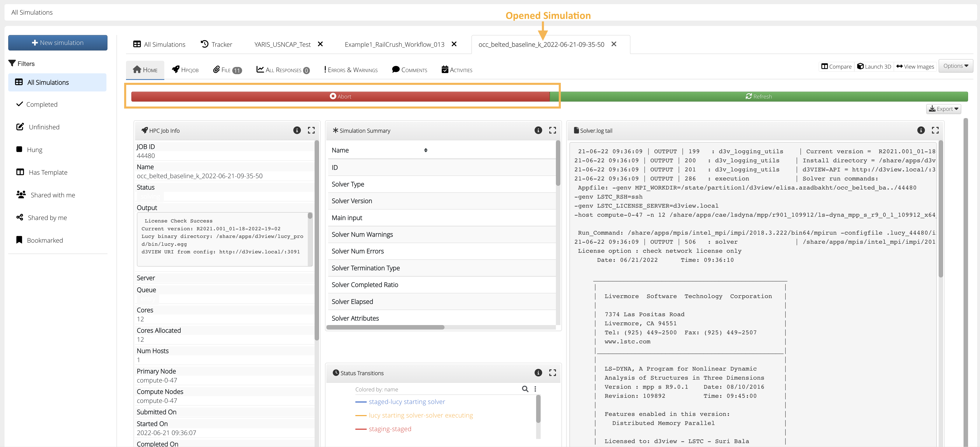The width and height of the screenshot is (980, 447).
Task: Expand the Options dropdown
Action: tap(956, 66)
